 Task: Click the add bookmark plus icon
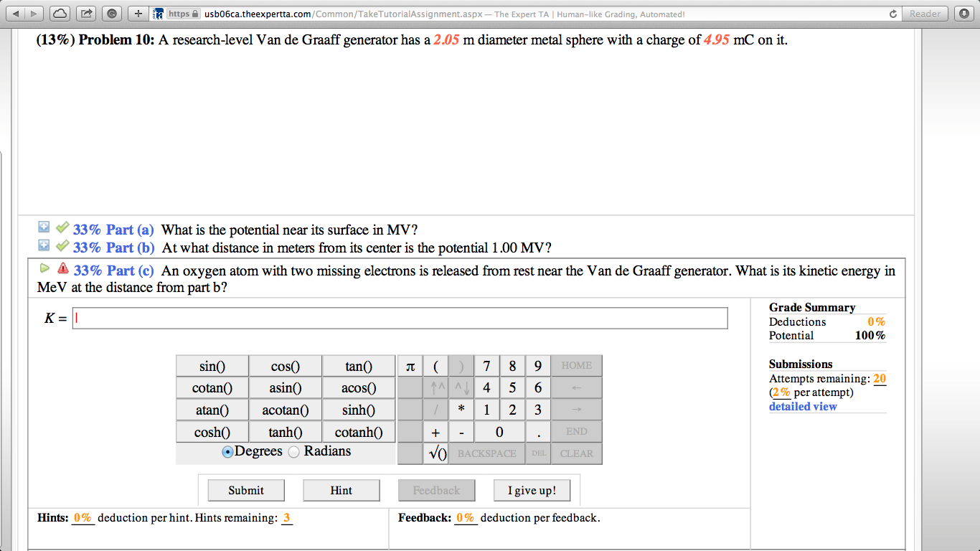[x=138, y=14]
